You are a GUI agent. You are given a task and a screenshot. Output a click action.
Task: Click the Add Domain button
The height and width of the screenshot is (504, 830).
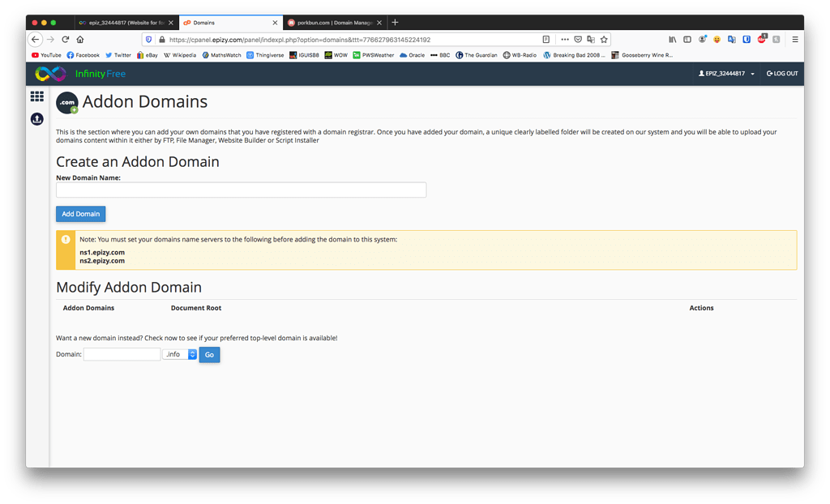[x=80, y=214]
